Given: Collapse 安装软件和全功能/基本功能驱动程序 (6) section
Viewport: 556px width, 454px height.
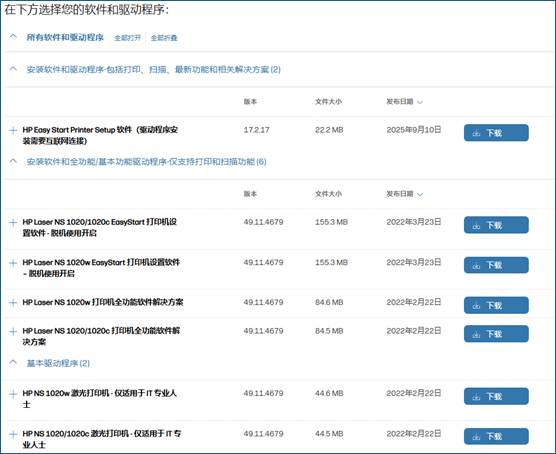Looking at the screenshot, I should [x=13, y=161].
